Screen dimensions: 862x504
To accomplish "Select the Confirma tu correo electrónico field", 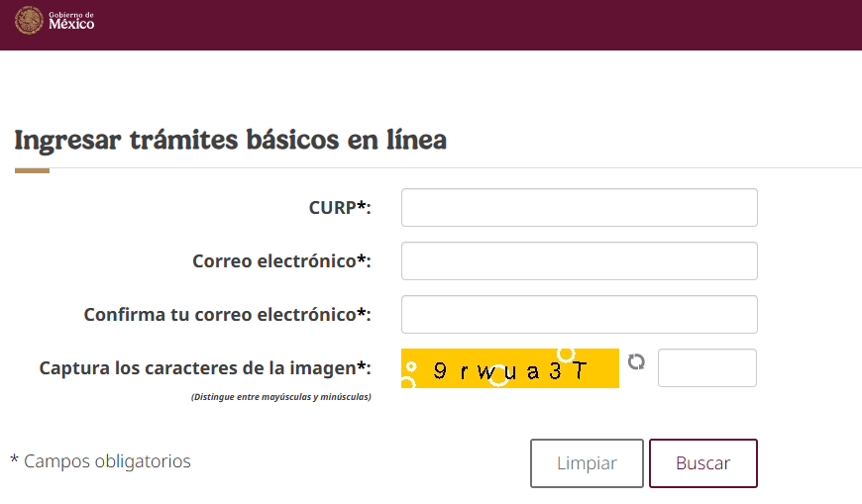I will (579, 315).
